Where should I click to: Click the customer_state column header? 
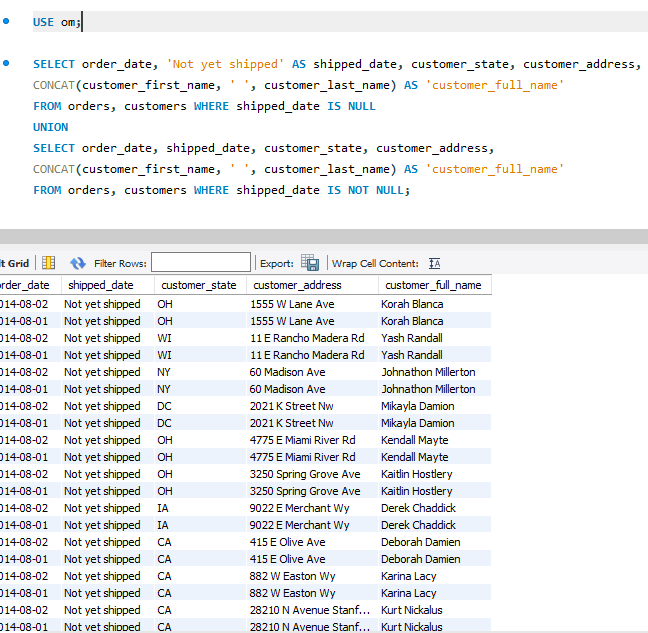198,285
